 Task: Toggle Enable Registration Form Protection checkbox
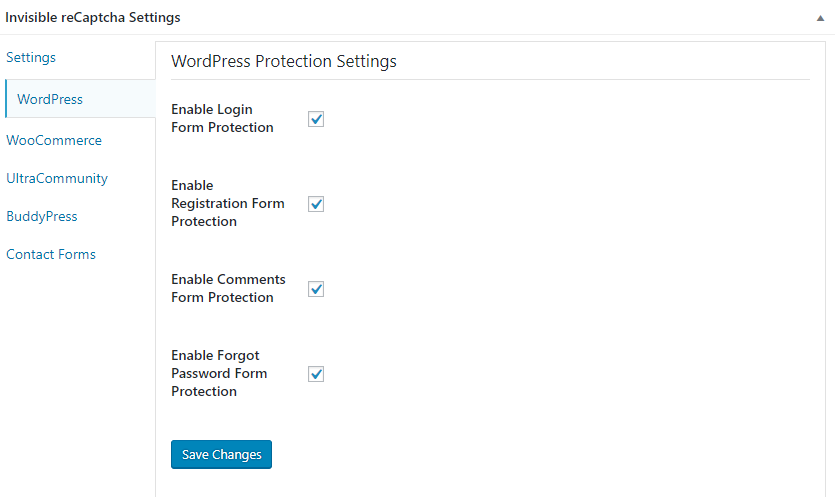pyautogui.click(x=316, y=204)
